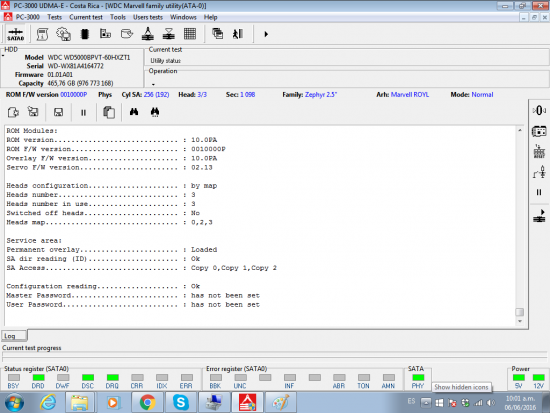The width and height of the screenshot is (550, 413).
Task: Click the SATA0 port selector icon
Action: [15, 34]
